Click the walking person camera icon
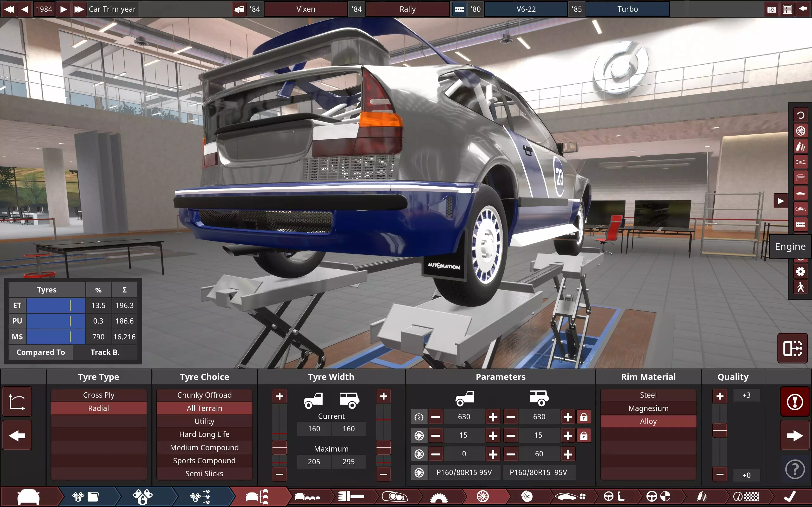This screenshot has height=507, width=812. pyautogui.click(x=801, y=287)
